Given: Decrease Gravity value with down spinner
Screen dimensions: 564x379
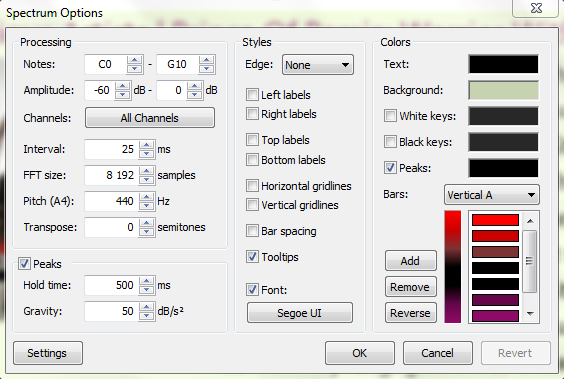Looking at the screenshot, I should (146, 315).
